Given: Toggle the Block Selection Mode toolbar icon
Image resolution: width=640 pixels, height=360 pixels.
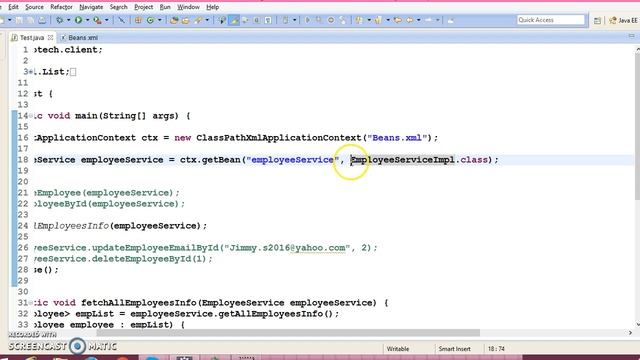Looking at the screenshot, I should click(256, 20).
